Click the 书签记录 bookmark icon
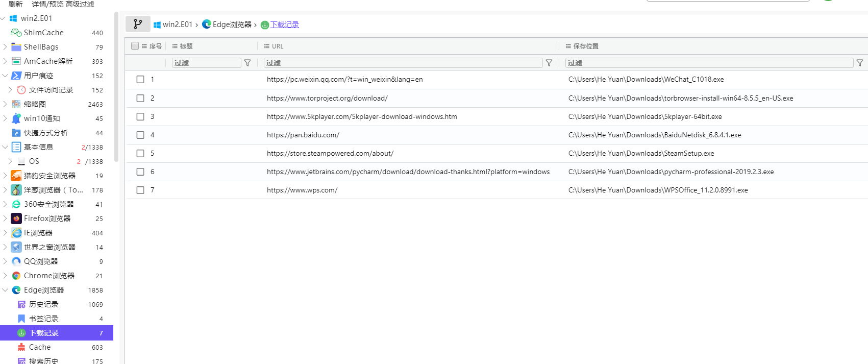 21,319
